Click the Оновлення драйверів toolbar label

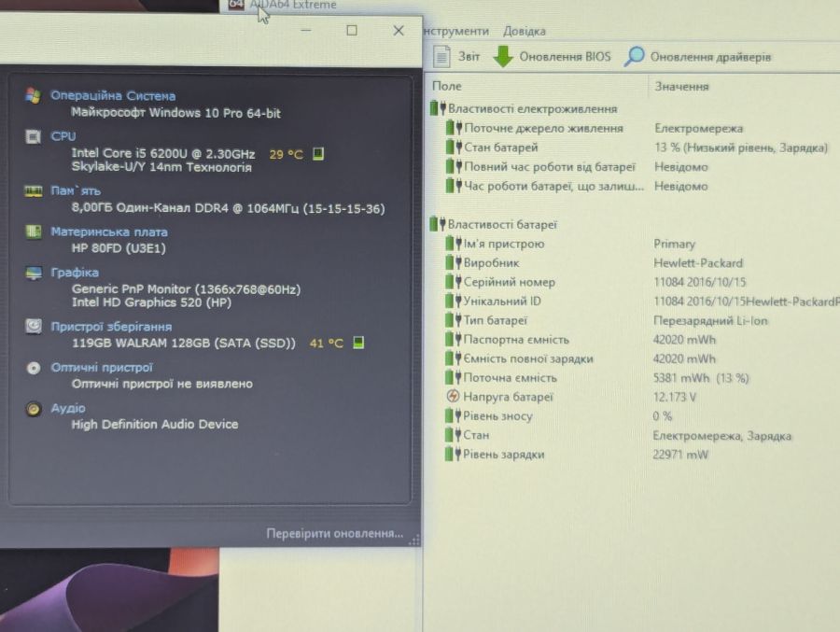(x=710, y=57)
